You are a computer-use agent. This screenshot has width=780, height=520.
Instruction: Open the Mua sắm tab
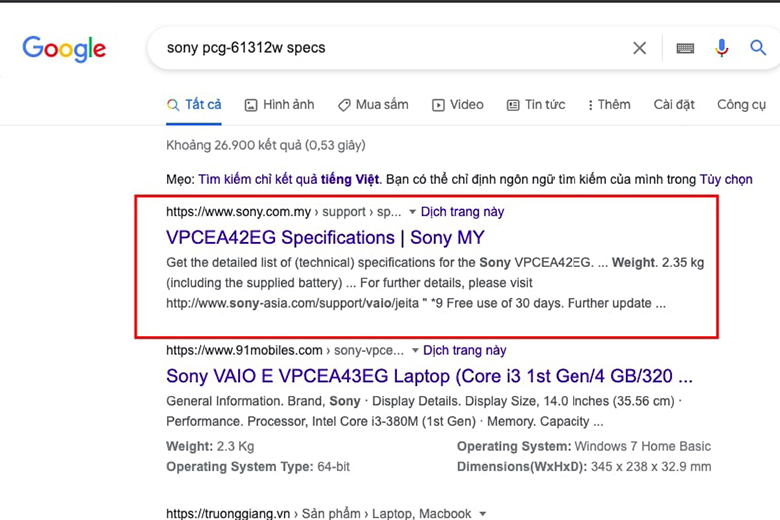[373, 104]
